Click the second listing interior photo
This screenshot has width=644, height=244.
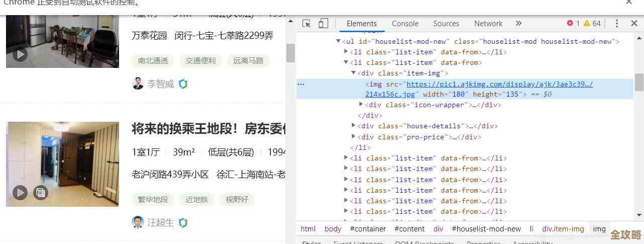tap(62, 164)
